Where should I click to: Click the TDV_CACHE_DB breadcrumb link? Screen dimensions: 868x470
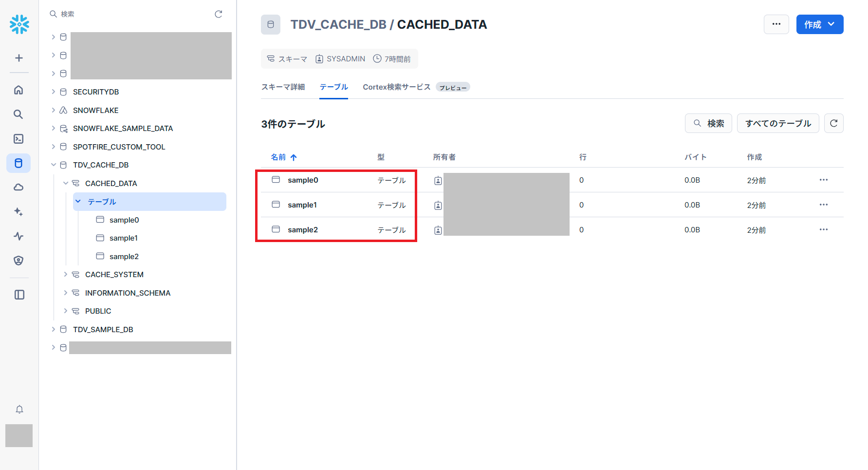pos(338,24)
